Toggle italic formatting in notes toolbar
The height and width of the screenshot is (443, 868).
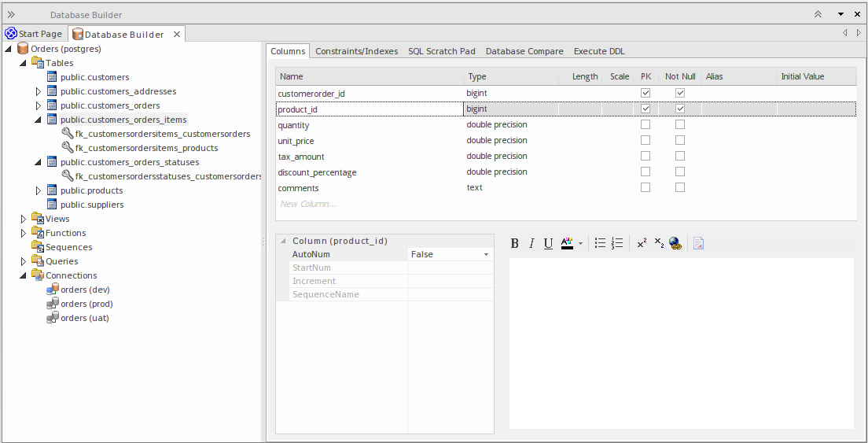531,244
